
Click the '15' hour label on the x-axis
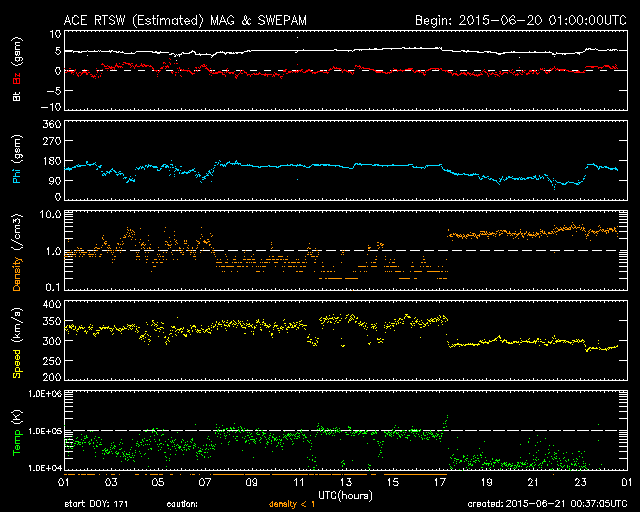393,483
